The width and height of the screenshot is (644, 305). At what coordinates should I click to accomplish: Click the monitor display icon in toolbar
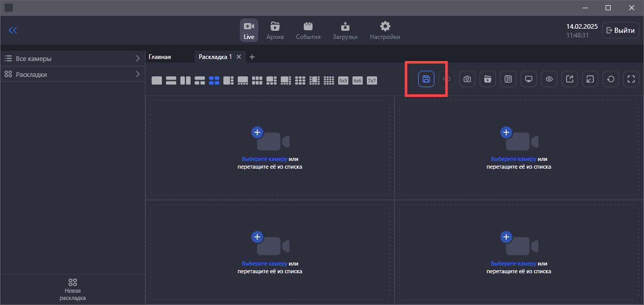coord(528,79)
